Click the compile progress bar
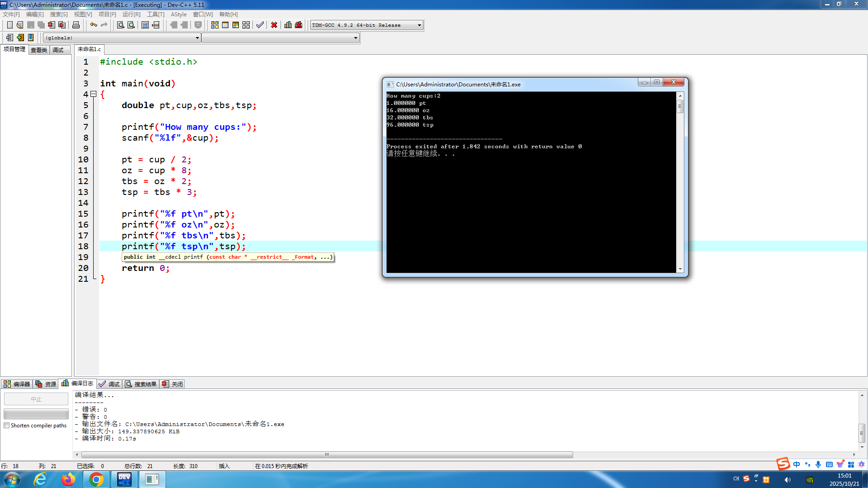The height and width of the screenshot is (488, 868). tap(36, 414)
